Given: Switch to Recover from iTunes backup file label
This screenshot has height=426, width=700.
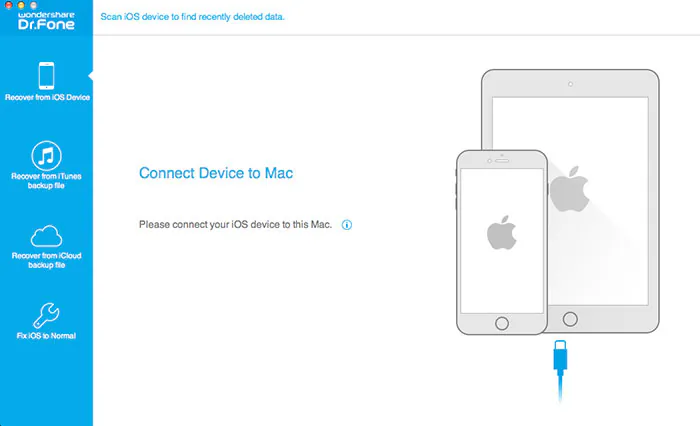Looking at the screenshot, I should 46,181.
